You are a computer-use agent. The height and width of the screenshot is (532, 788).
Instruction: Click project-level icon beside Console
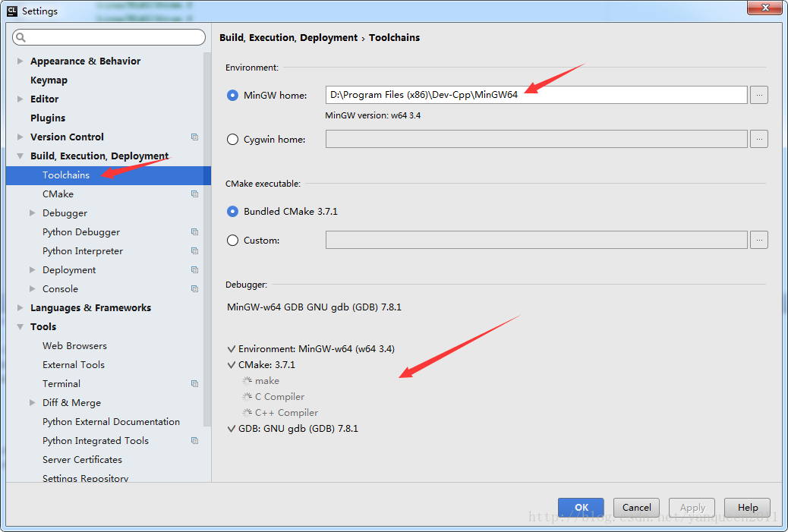pyautogui.click(x=194, y=289)
